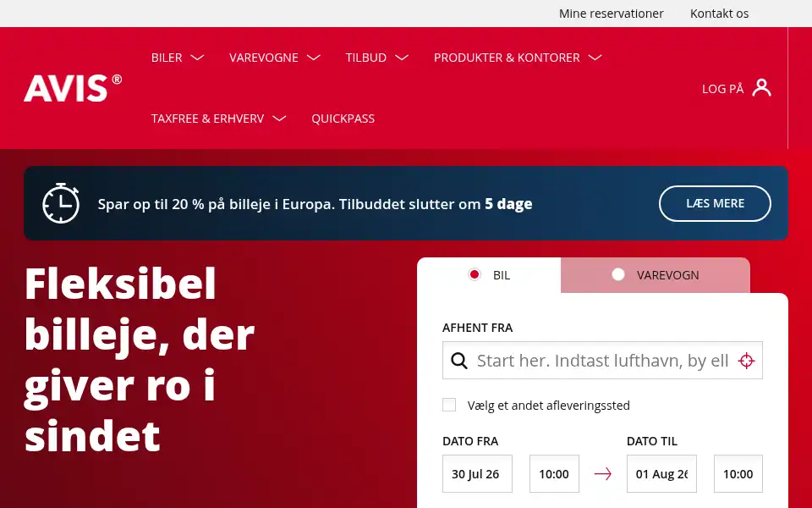Expand the BILER menu chevron

[x=197, y=58]
